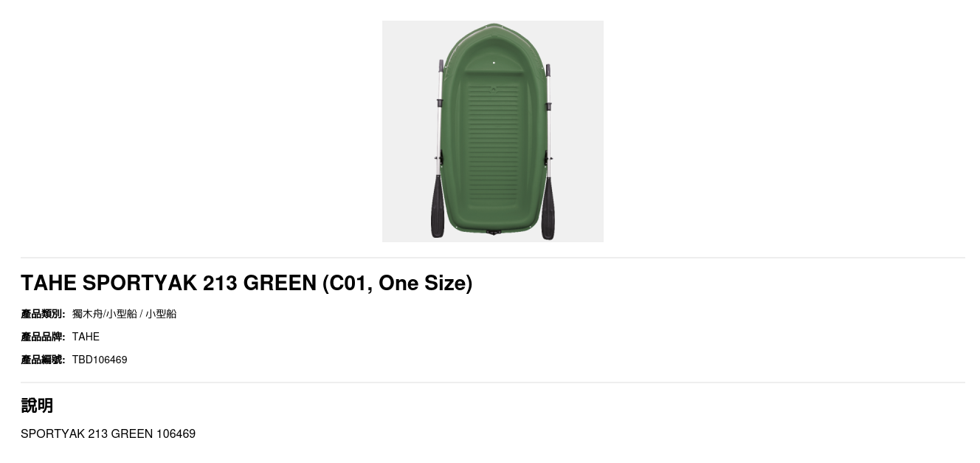Select the black blade of the right oar

[548, 208]
